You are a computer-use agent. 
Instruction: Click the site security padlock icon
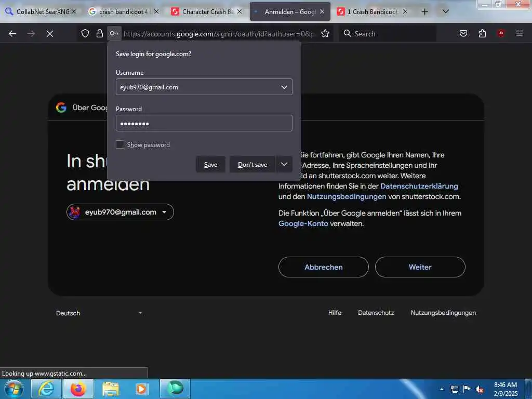tap(99, 34)
